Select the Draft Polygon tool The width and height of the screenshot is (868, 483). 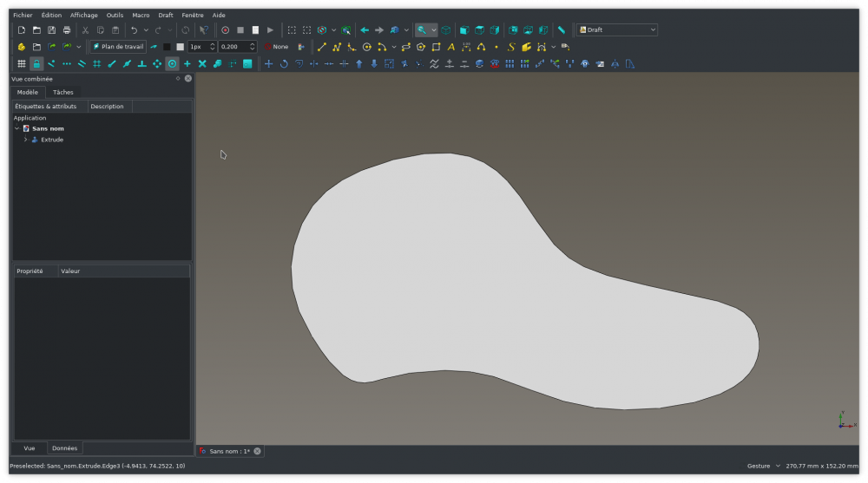tap(421, 47)
